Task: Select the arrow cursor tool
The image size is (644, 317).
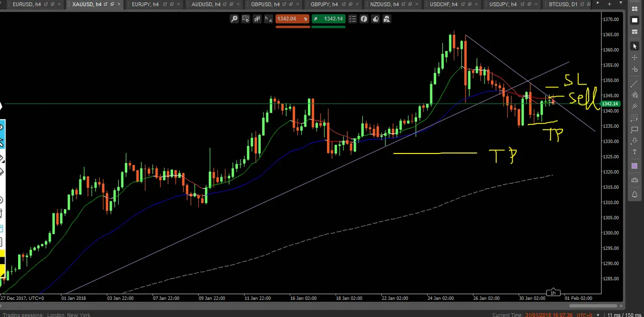Action: point(634,46)
